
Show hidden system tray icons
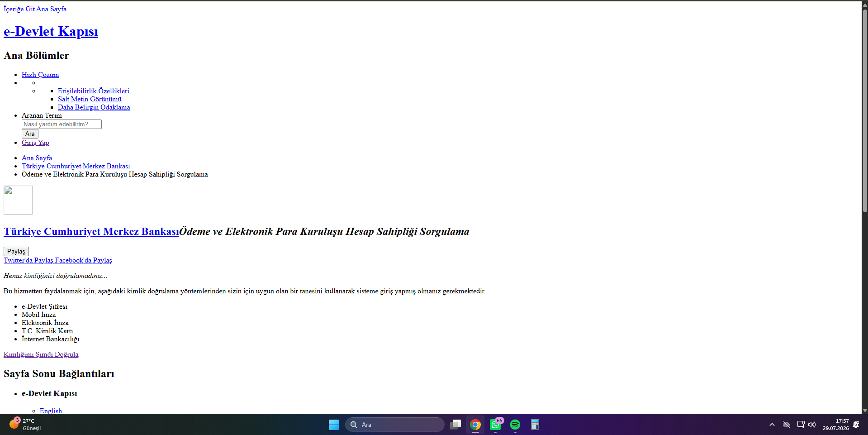tap(772, 425)
